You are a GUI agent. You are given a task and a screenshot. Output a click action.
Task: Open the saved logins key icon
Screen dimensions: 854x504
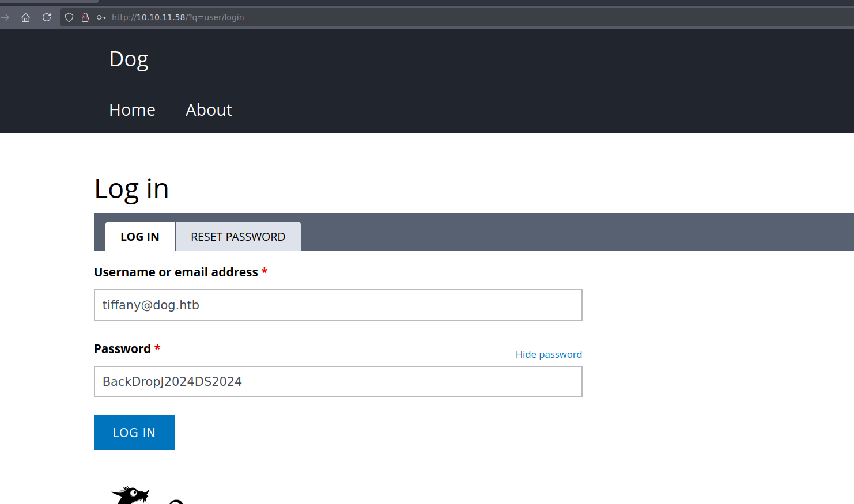(101, 17)
